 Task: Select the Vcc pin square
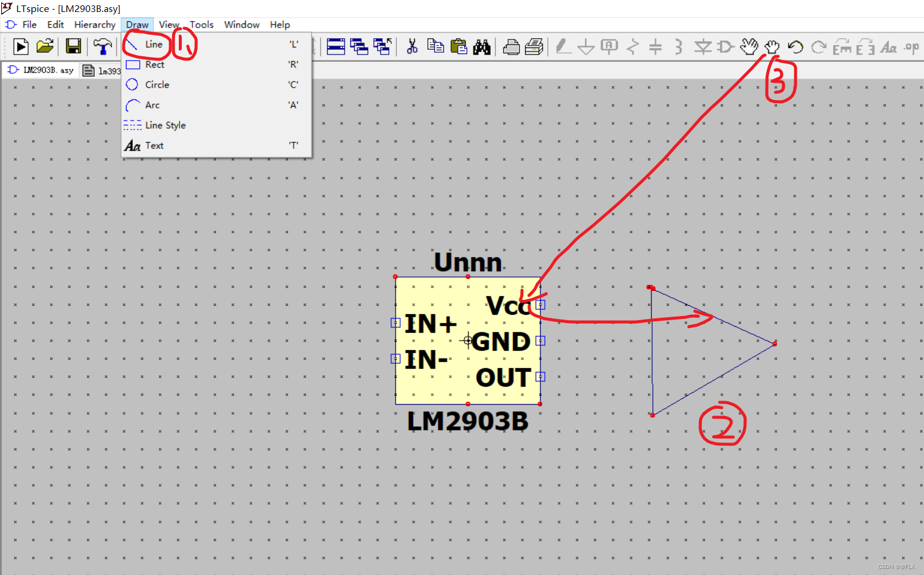(x=540, y=305)
